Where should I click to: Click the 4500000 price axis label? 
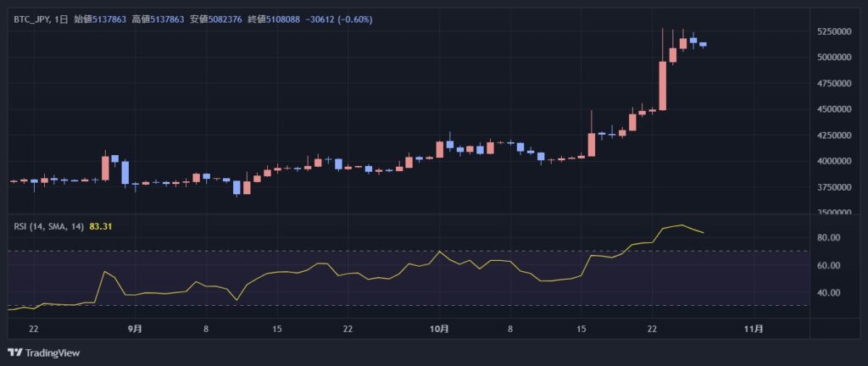coord(835,109)
